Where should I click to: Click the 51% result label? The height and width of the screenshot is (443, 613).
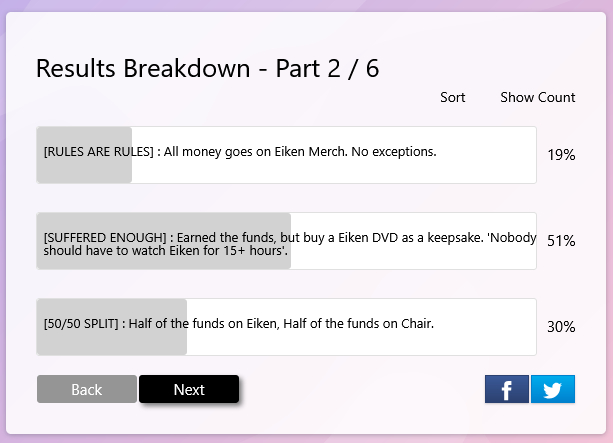coord(561,241)
